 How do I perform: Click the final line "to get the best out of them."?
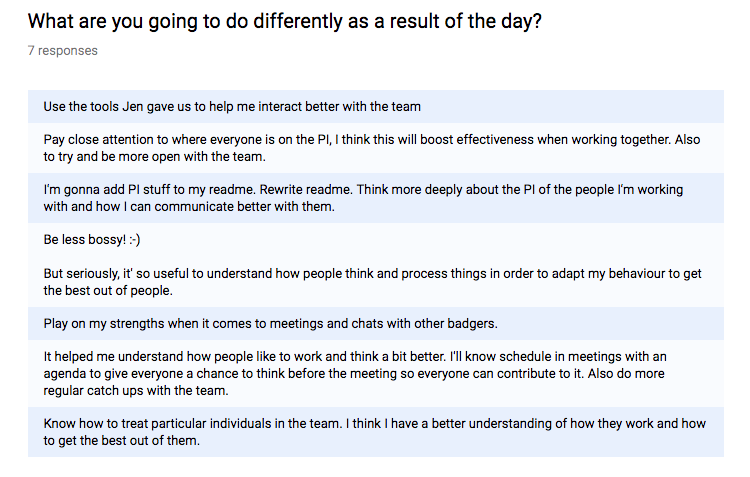[122, 441]
